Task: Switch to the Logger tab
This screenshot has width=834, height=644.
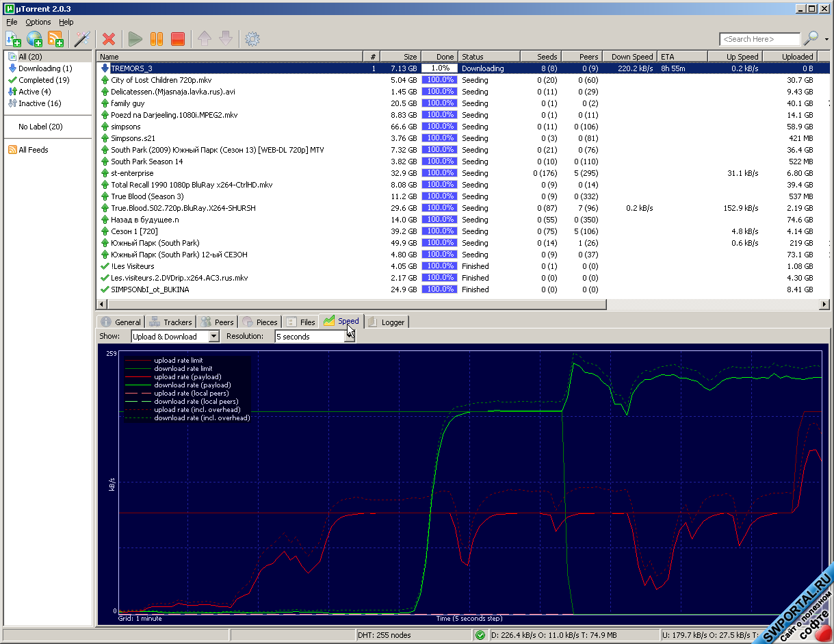Action: coord(387,322)
